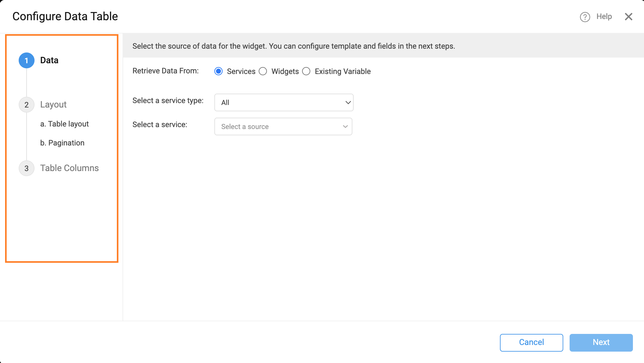644x363 pixels.
Task: Go to the Layout step in sidebar
Action: [53, 105]
